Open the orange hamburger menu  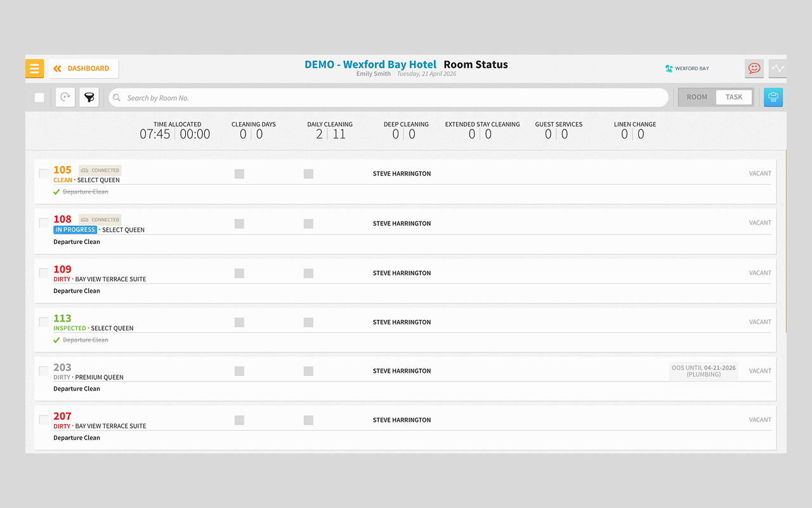pyautogui.click(x=34, y=69)
